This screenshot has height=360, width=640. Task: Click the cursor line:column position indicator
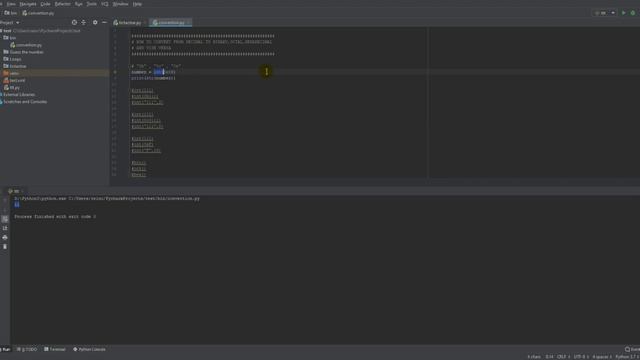pyautogui.click(x=549, y=357)
